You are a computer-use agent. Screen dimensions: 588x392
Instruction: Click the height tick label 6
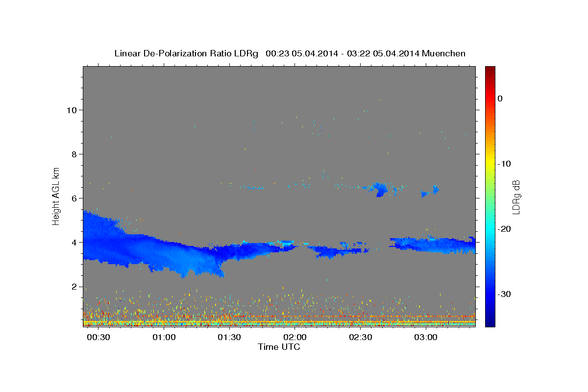[74, 198]
